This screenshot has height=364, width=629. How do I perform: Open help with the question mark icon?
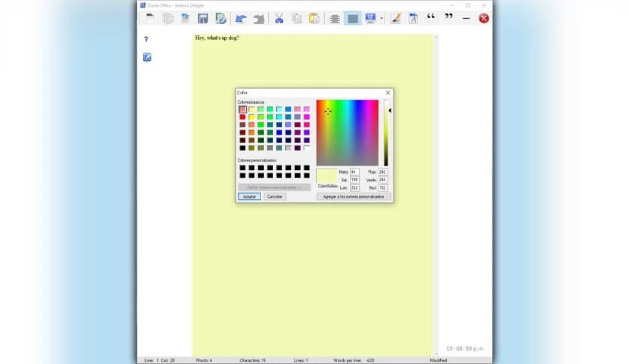pos(146,39)
